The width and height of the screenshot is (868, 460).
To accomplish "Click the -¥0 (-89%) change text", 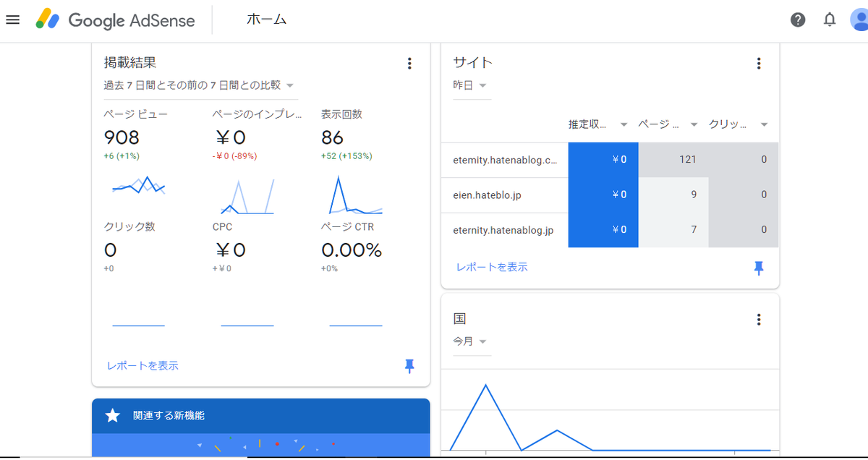I will [x=234, y=156].
